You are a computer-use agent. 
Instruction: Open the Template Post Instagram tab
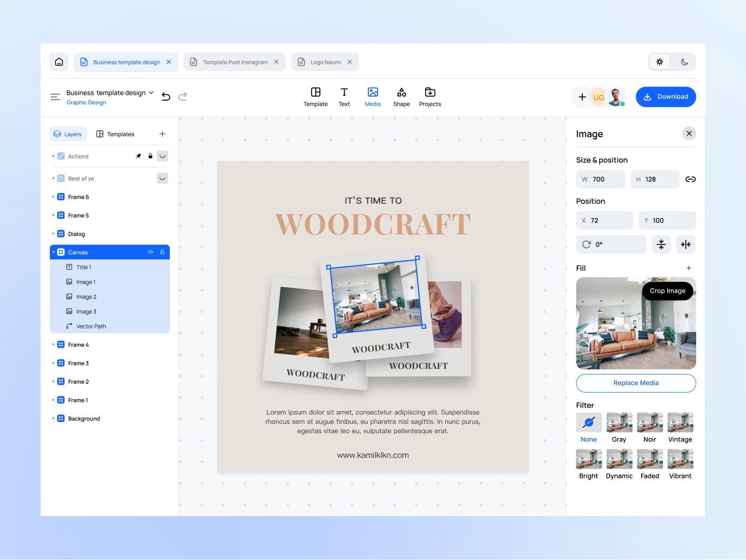click(235, 62)
